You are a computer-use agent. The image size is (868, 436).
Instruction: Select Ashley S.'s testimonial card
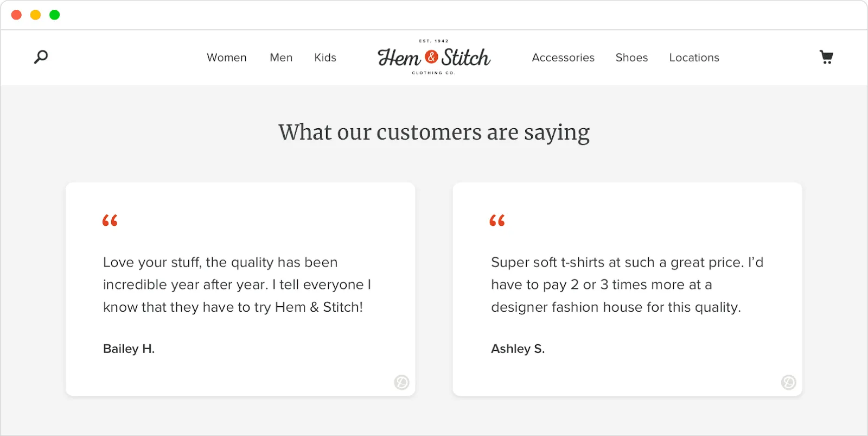coord(627,288)
